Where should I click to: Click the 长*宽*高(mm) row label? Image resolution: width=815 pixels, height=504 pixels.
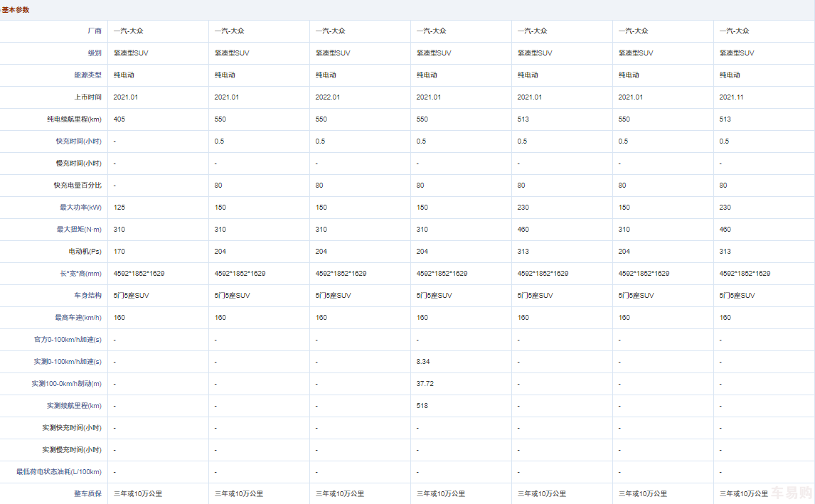click(80, 274)
